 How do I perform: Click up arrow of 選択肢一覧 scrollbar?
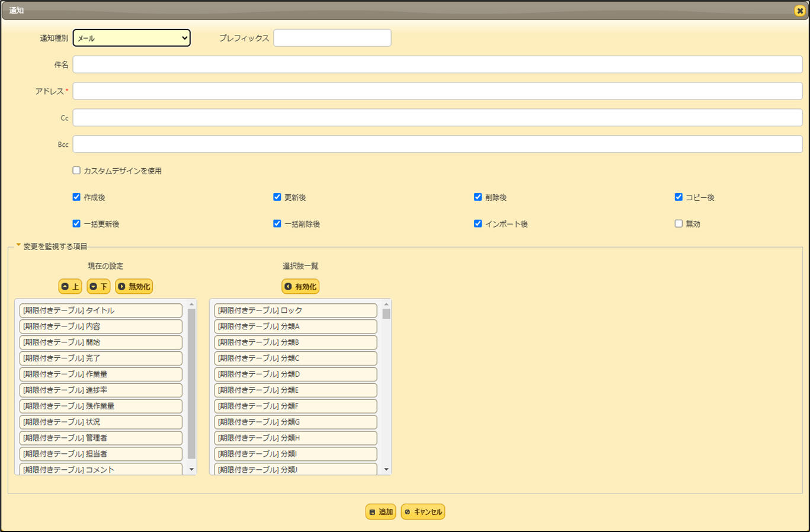pos(386,304)
